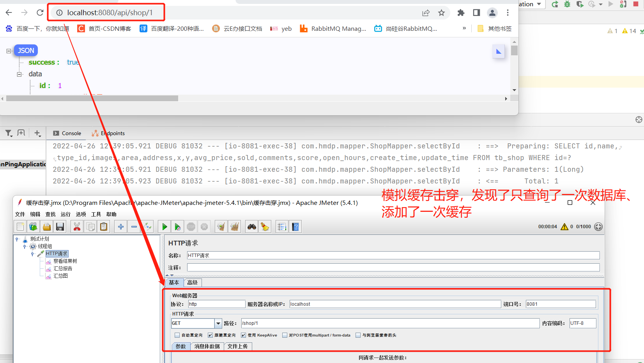Screen dimensions: 644x363
Task: Click the clipboard paste icon in JMeter
Action: [104, 227]
